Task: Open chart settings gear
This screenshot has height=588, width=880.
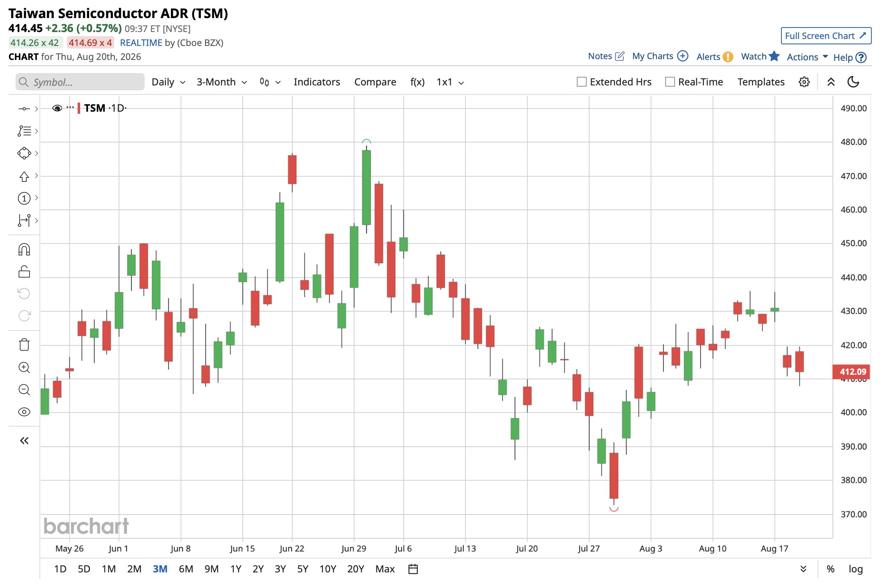Action: coord(804,82)
